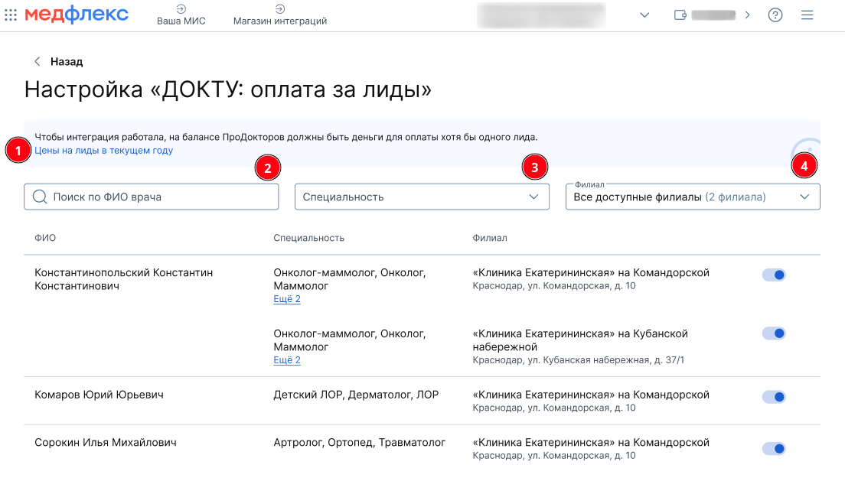Disable Константинопольский on Командорской branch
Screen dimensions: 845x504
tap(774, 275)
